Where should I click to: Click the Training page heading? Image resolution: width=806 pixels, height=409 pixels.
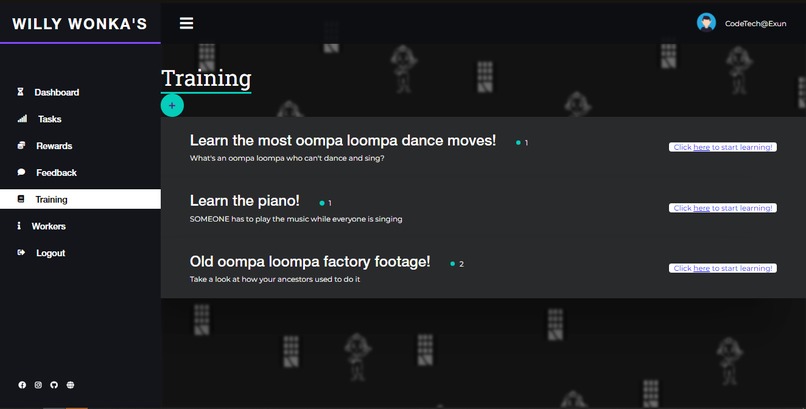(206, 79)
